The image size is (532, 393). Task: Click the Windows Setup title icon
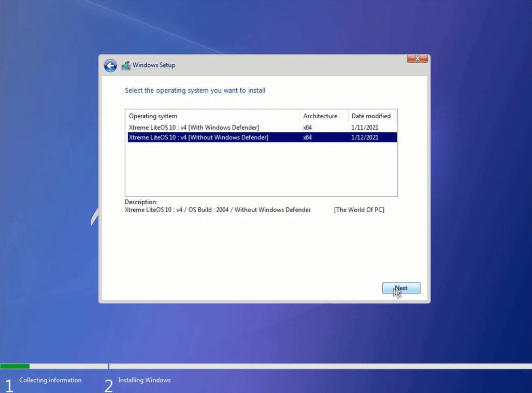point(126,65)
